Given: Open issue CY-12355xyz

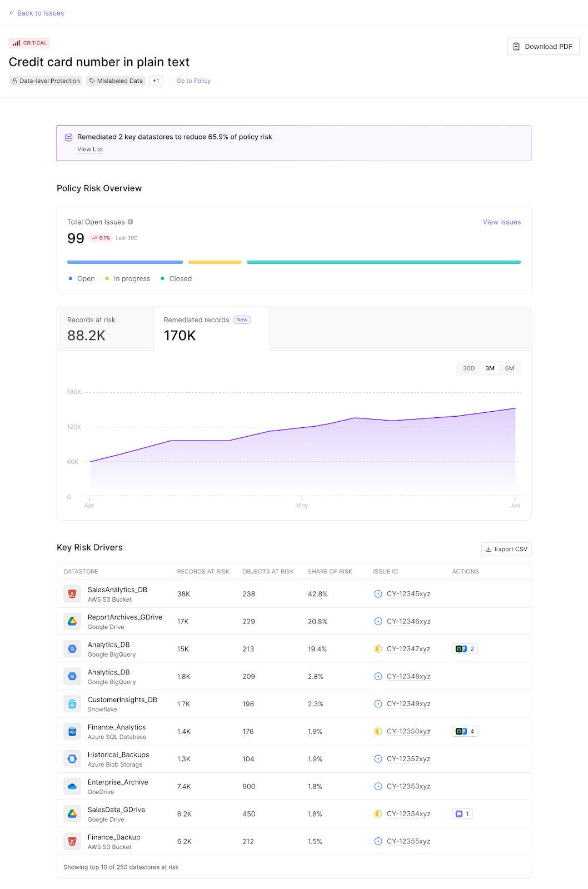Looking at the screenshot, I should pyautogui.click(x=408, y=842).
